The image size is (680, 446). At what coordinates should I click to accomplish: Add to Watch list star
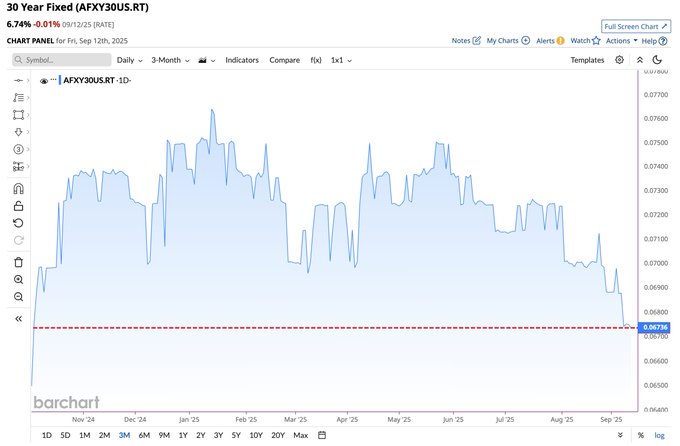[585, 40]
